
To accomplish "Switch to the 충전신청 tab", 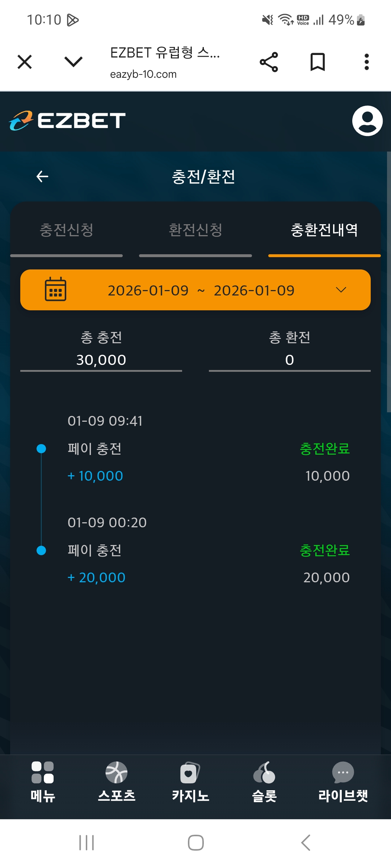I will pyautogui.click(x=67, y=230).
